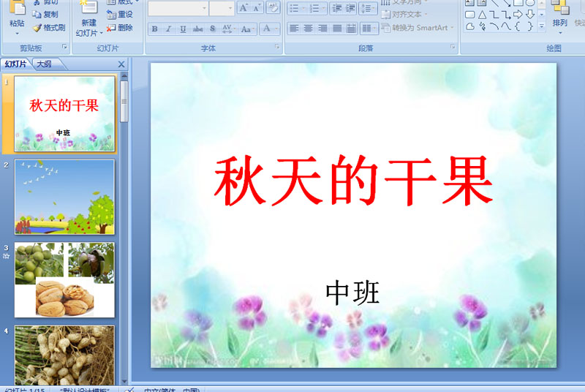585x392 pixels.
Task: Select the right arrow shape
Action: pyautogui.click(x=518, y=15)
